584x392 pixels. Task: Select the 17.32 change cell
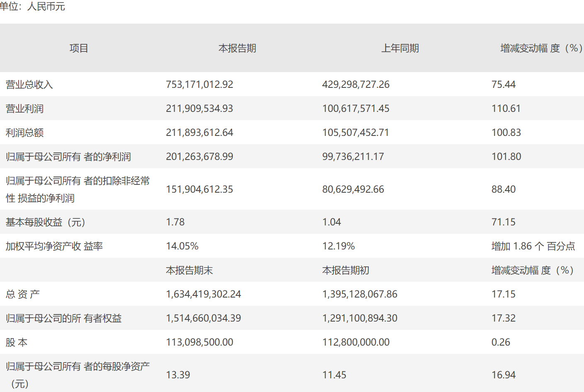504,318
